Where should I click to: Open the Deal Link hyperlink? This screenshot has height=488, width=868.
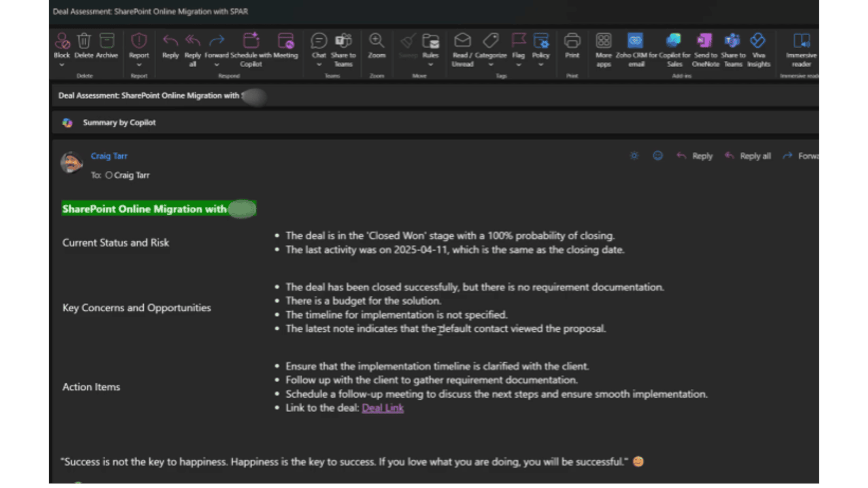382,408
